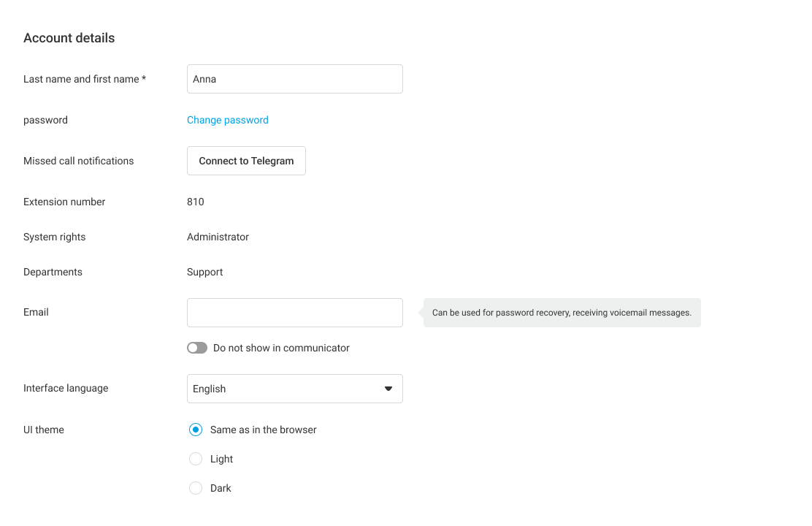The width and height of the screenshot is (812, 526).
Task: Select the Same as in the browser theme option
Action: [x=196, y=430]
